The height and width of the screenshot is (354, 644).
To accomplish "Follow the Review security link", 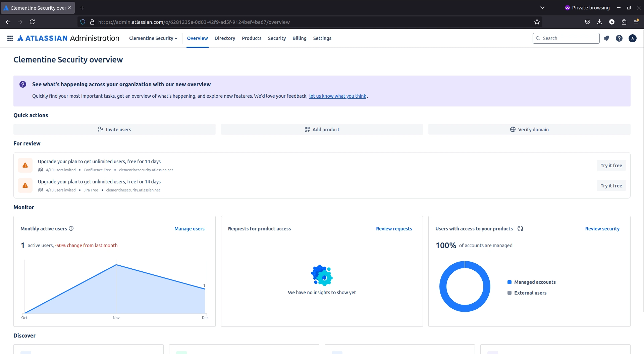I will point(602,229).
